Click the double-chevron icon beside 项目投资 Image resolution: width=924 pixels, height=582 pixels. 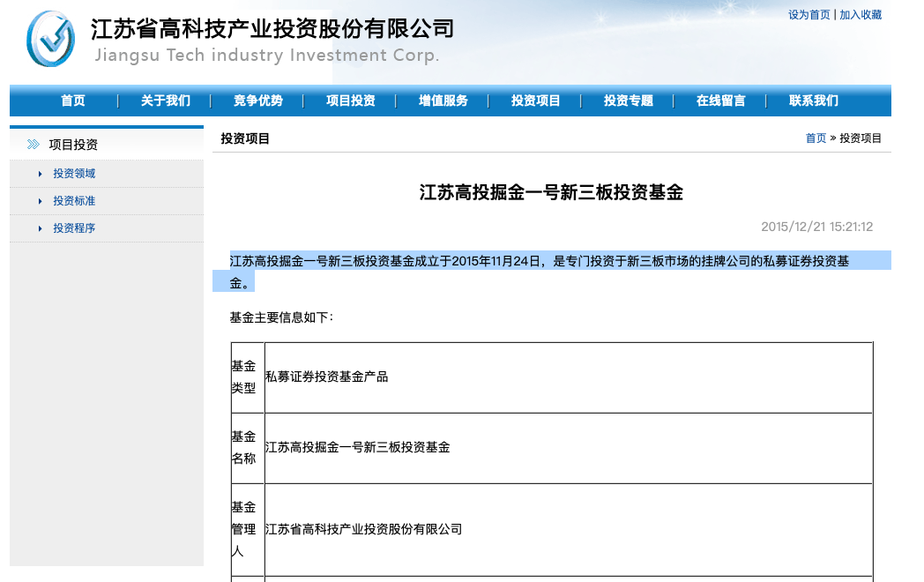[34, 145]
